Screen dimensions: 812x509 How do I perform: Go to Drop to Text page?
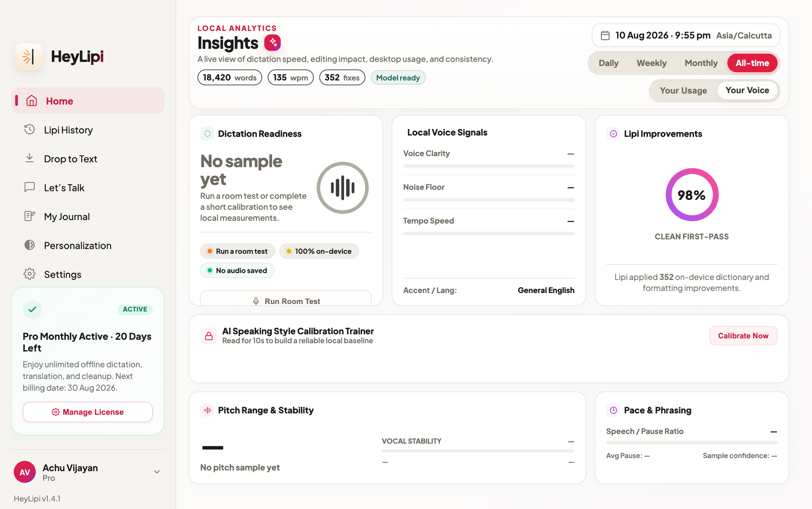88,159
